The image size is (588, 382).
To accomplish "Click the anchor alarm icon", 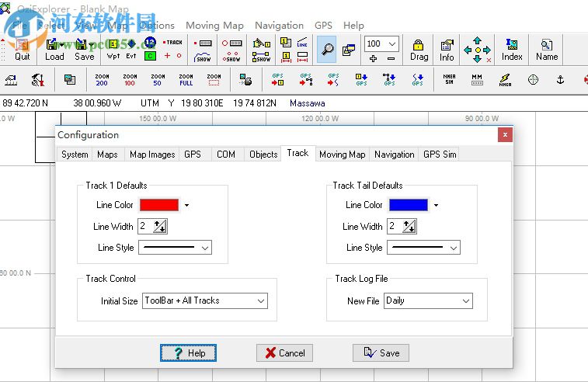I will pos(560,79).
